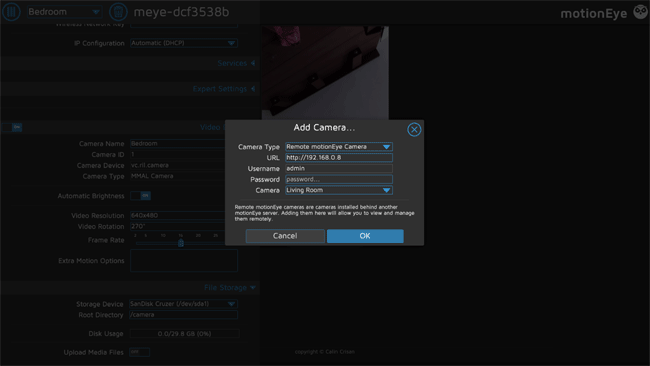The image size is (650, 366).
Task: Click the Cancel button in the dialog
Action: tap(285, 236)
